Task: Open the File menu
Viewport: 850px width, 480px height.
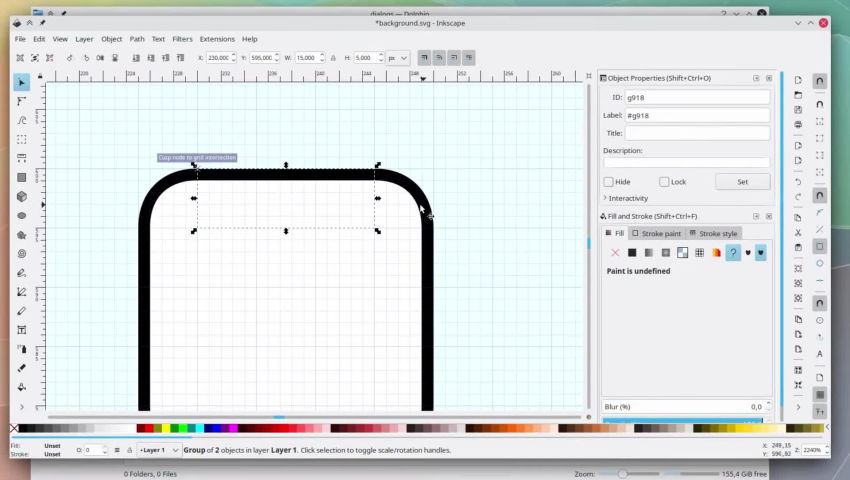Action: [x=20, y=39]
